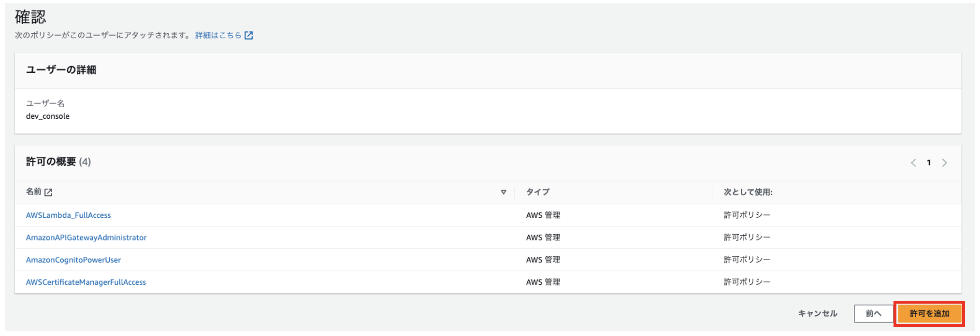
Task: Click external-link icon next to 名前 header
Action: click(x=48, y=192)
